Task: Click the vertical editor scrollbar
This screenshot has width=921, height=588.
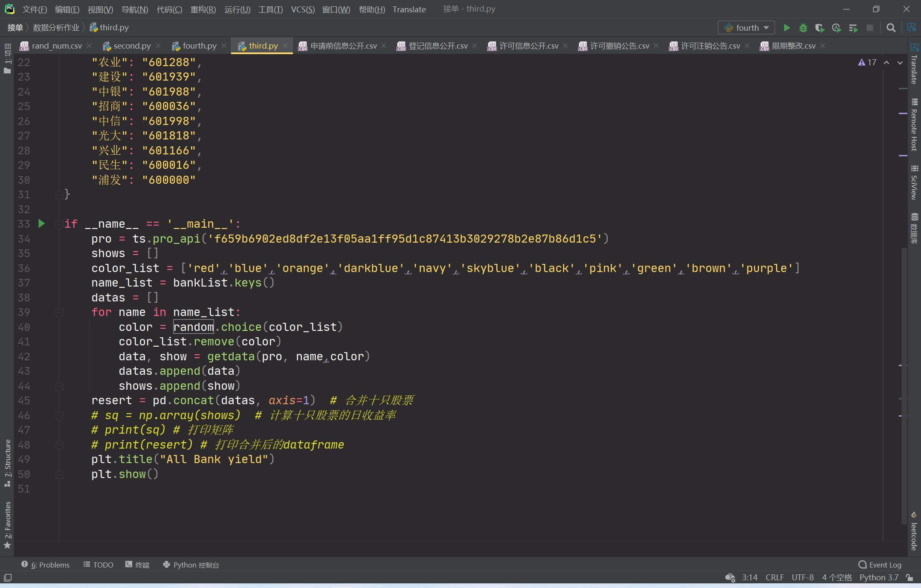Action: point(904,386)
